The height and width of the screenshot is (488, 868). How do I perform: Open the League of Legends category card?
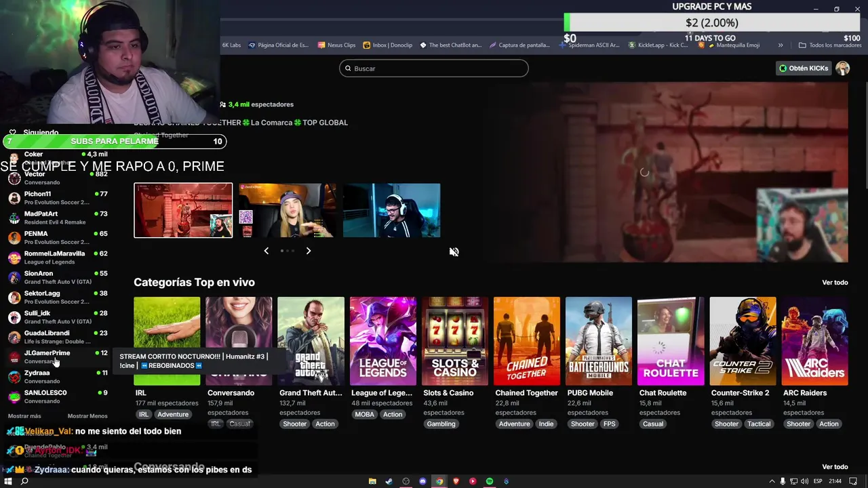(x=383, y=341)
